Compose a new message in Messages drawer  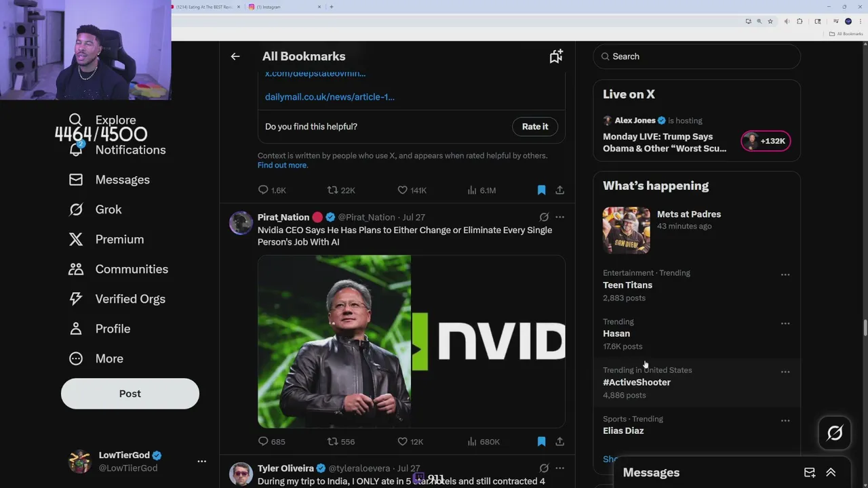pos(810,472)
